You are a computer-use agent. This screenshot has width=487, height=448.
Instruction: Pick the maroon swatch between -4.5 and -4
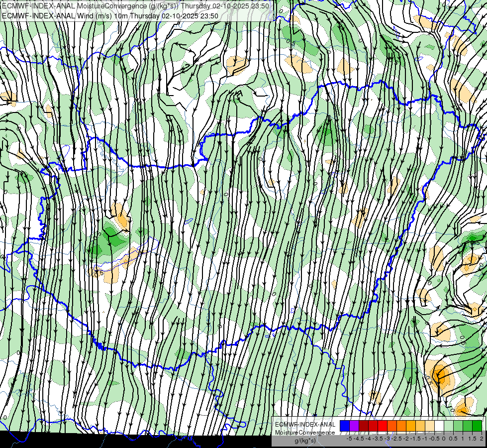[x=364, y=426]
